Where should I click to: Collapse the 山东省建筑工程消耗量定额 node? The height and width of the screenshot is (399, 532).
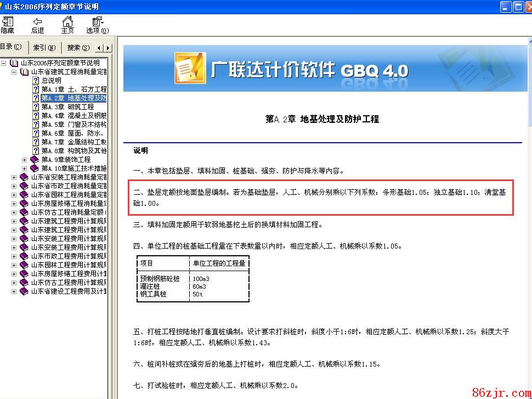(x=14, y=72)
